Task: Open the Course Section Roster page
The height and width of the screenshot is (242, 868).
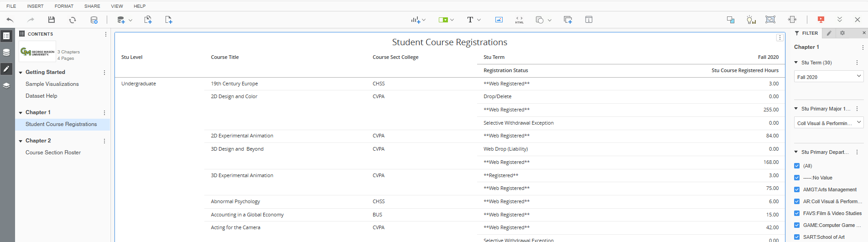Action: click(x=53, y=153)
